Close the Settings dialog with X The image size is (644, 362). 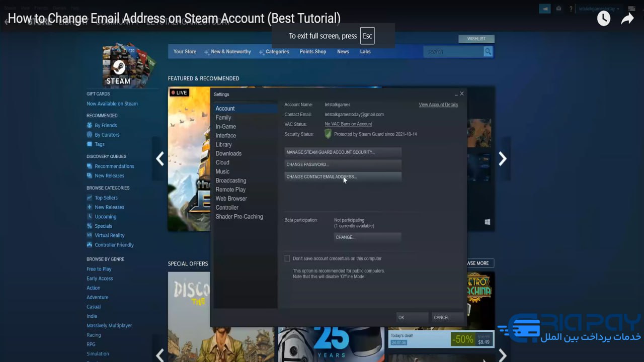[x=462, y=94]
